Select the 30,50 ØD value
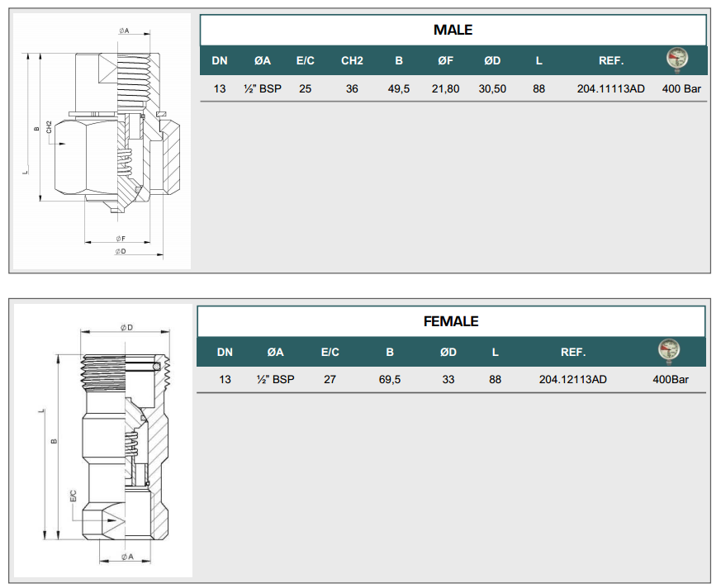The image size is (721, 588). click(492, 88)
